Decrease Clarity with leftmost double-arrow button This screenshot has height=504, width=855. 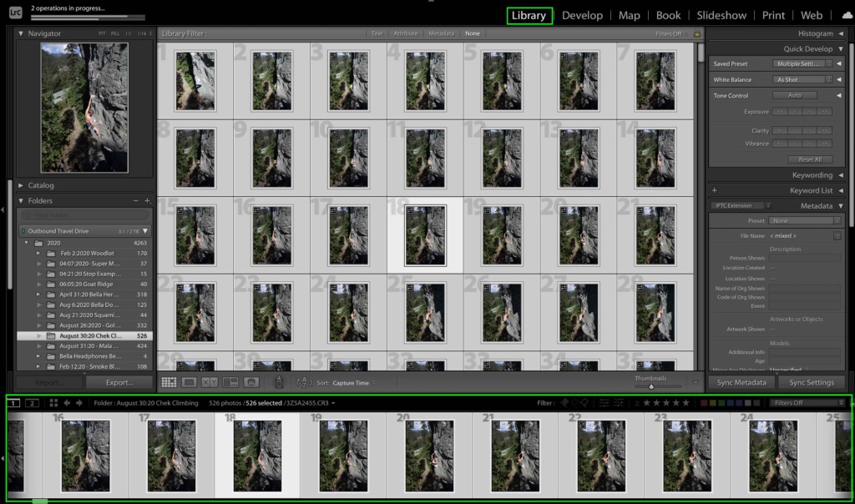(x=780, y=130)
